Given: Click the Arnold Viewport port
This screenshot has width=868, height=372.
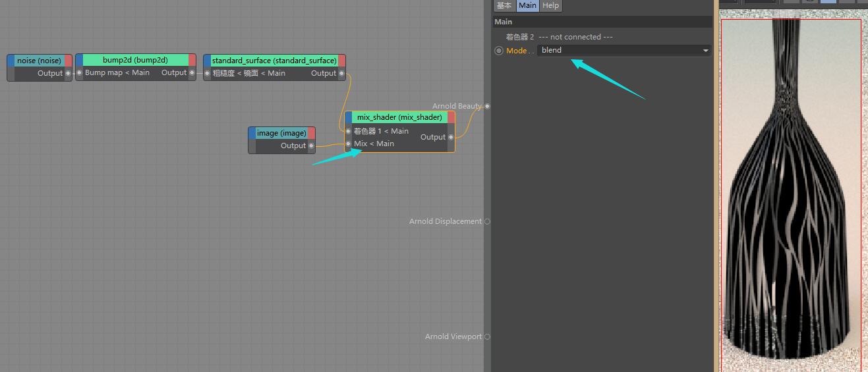Looking at the screenshot, I should click(x=487, y=336).
